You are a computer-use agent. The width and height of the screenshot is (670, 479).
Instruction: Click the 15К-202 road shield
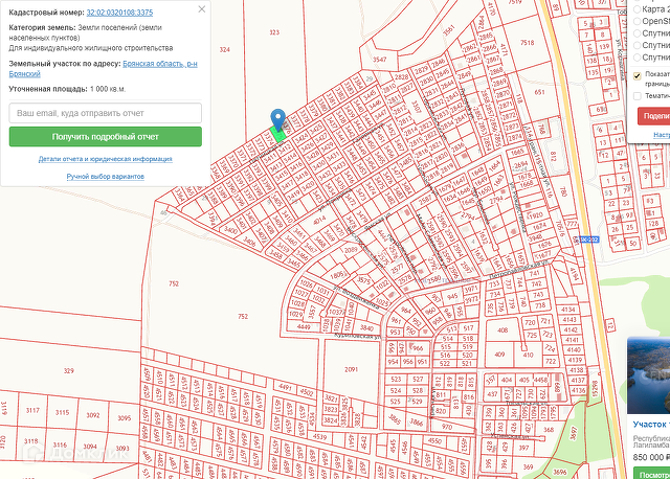pyautogui.click(x=588, y=240)
